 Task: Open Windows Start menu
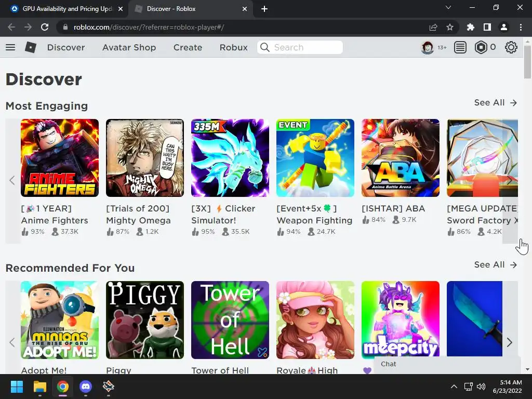point(17,387)
